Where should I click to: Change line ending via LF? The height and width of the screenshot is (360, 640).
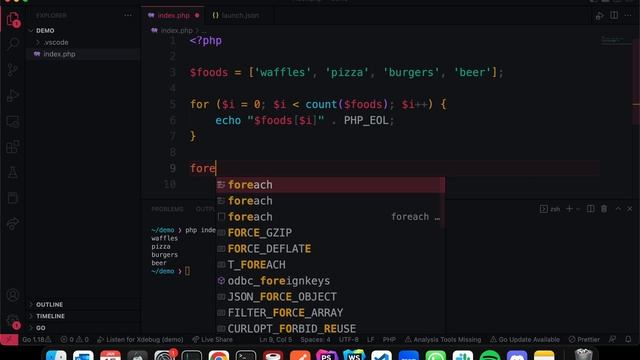tap(370, 340)
